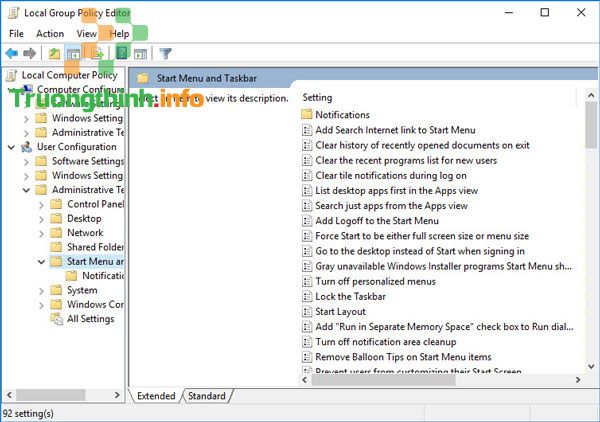Expand the Control Panel node
Viewport: 600px width, 422px height.
41,205
